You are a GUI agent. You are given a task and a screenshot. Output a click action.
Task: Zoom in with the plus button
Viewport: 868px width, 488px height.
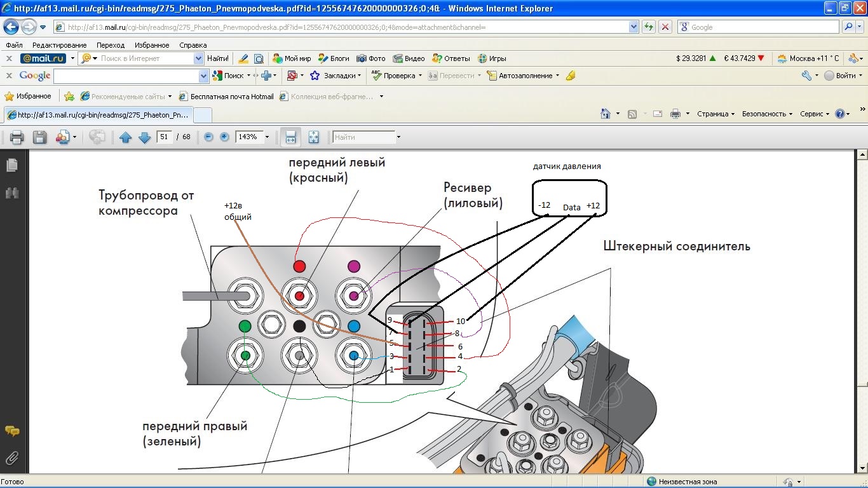[x=224, y=137]
